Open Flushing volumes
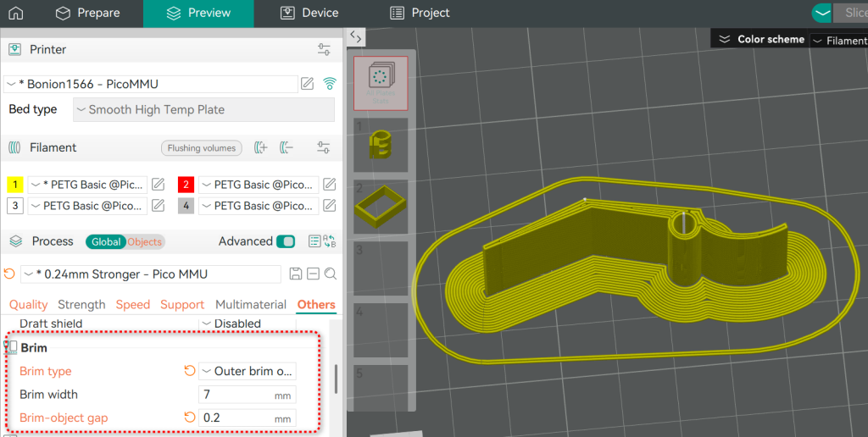The height and width of the screenshot is (437, 868). (202, 147)
